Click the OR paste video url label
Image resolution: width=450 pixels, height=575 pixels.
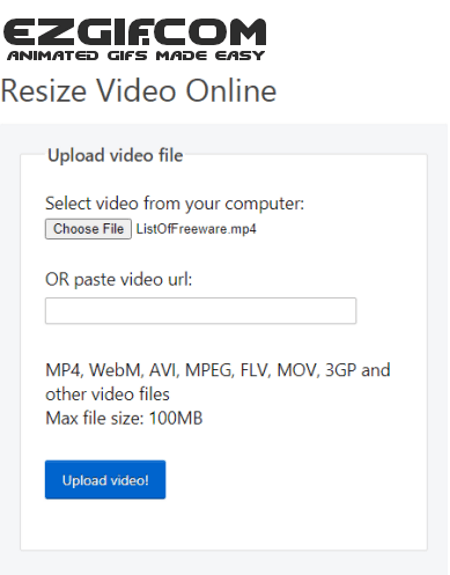[x=118, y=280]
